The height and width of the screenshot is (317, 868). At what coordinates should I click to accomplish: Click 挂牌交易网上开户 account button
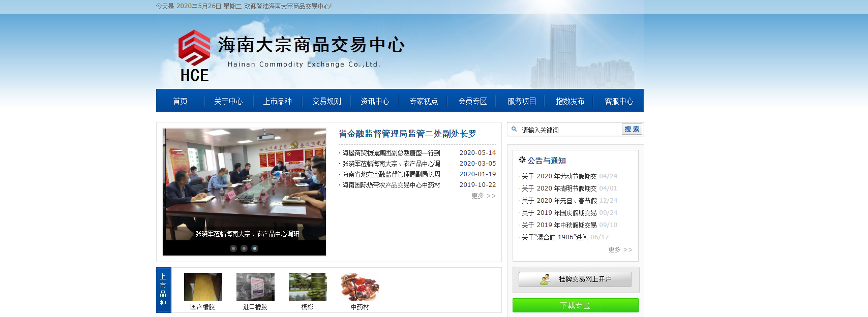575,279
